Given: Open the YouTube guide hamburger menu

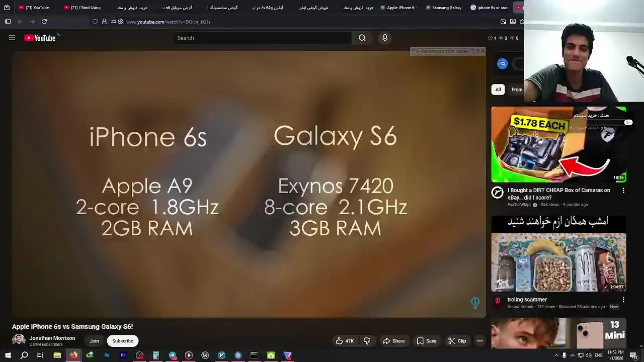Looking at the screenshot, I should pos(12,38).
